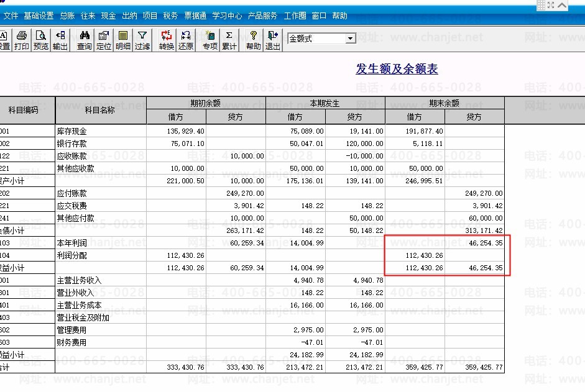Expand the 金额式 format dropdown
The image size is (585, 392).
pos(351,39)
